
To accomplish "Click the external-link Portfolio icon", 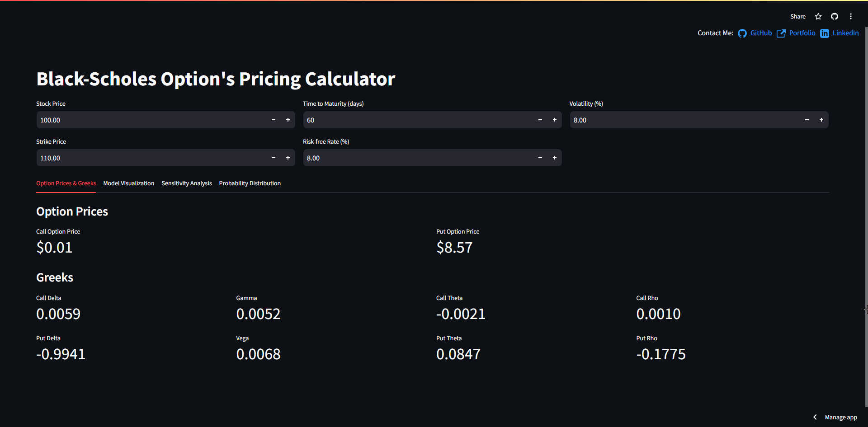I will pos(781,33).
